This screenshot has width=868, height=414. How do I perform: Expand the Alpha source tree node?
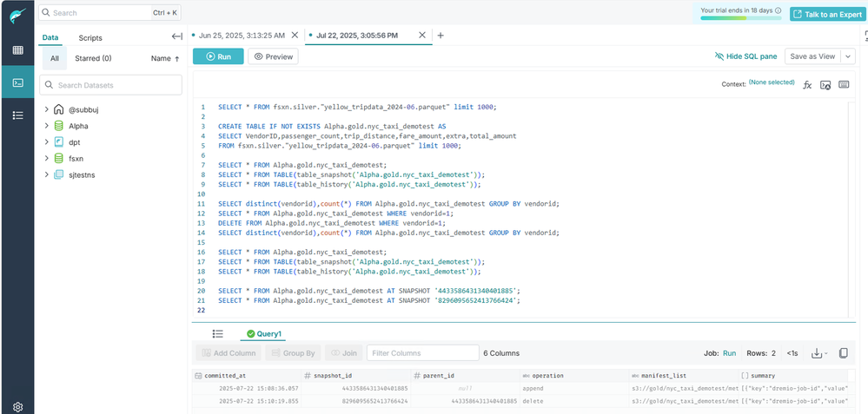[x=46, y=126]
